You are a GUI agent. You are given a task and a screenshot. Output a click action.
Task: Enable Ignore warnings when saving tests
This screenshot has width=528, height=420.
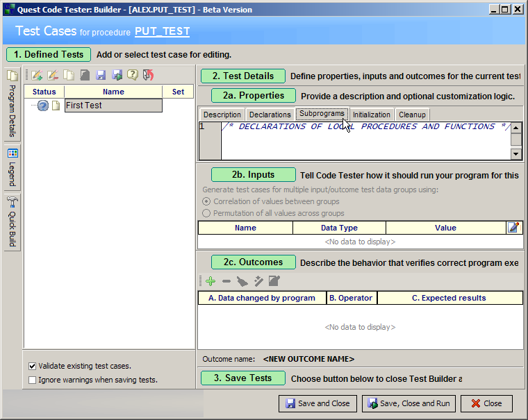click(x=33, y=380)
